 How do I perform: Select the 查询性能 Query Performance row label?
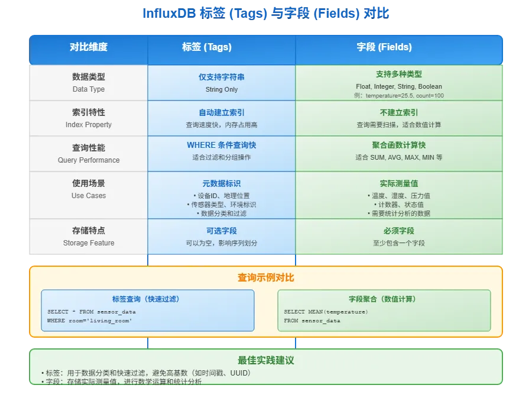coord(88,154)
